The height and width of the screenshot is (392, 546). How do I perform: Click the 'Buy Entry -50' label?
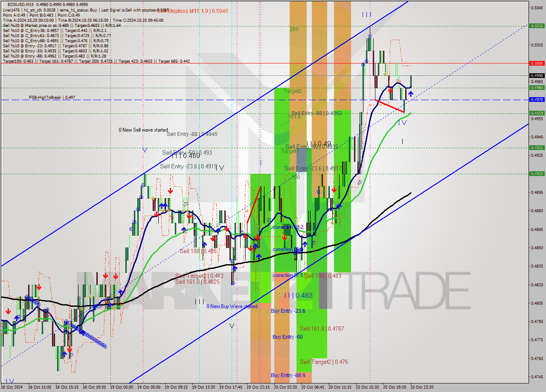[x=288, y=337]
